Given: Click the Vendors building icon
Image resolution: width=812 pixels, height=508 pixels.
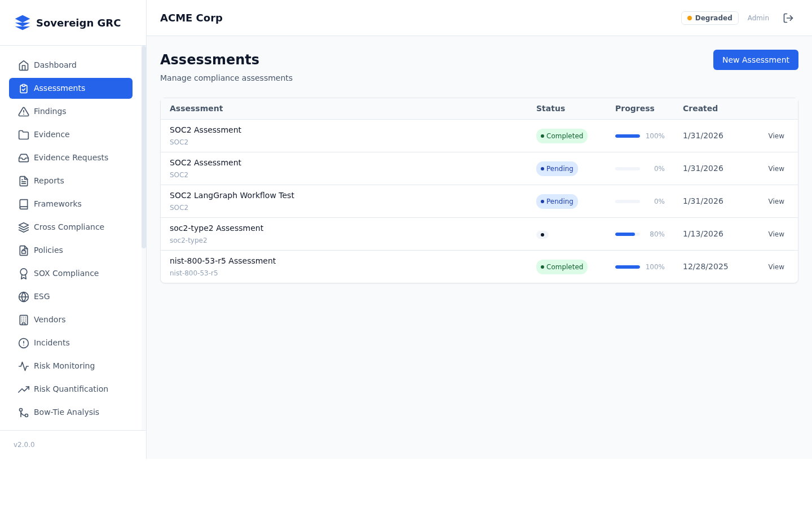Looking at the screenshot, I should tap(24, 320).
